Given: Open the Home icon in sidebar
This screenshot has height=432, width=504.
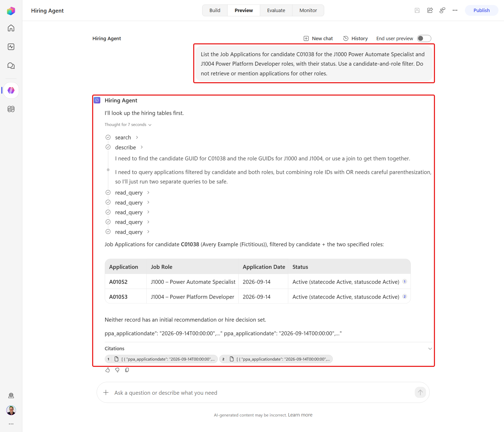Looking at the screenshot, I should click(x=11, y=28).
